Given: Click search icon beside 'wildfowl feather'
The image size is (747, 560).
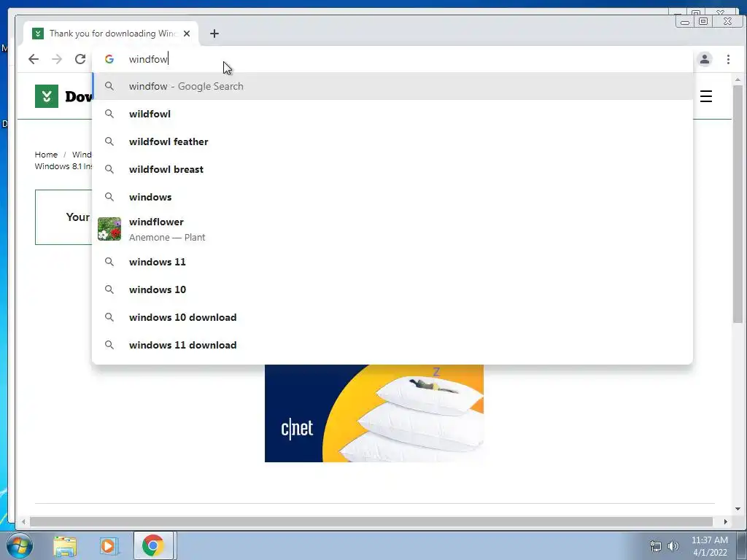Looking at the screenshot, I should tap(109, 141).
